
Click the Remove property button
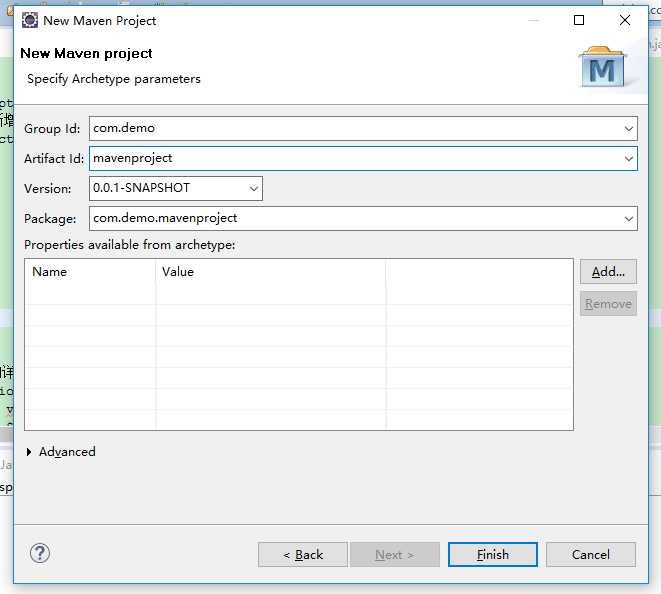[608, 304]
